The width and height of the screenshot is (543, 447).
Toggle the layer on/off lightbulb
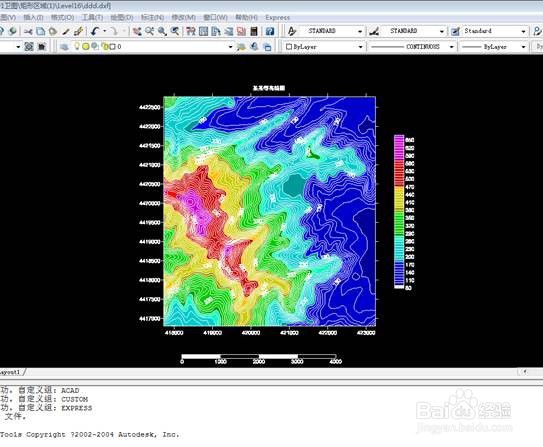coord(77,46)
